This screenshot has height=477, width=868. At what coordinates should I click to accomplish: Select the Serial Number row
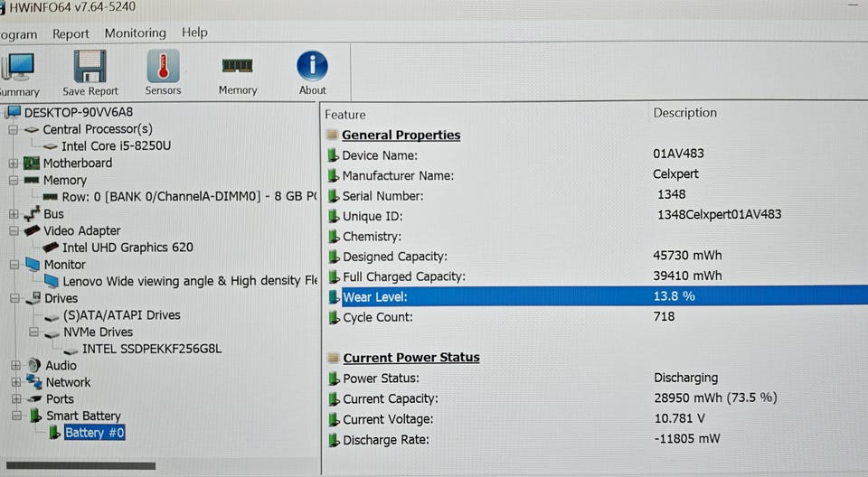597,196
